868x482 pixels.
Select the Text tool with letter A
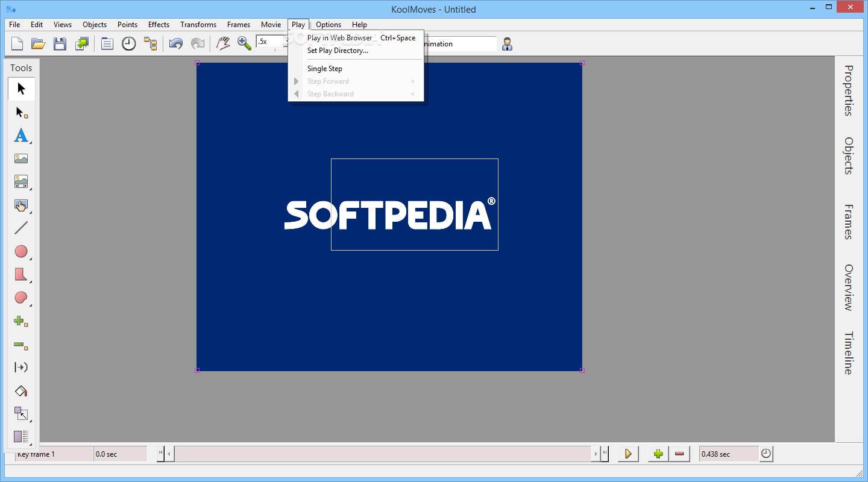tap(21, 136)
